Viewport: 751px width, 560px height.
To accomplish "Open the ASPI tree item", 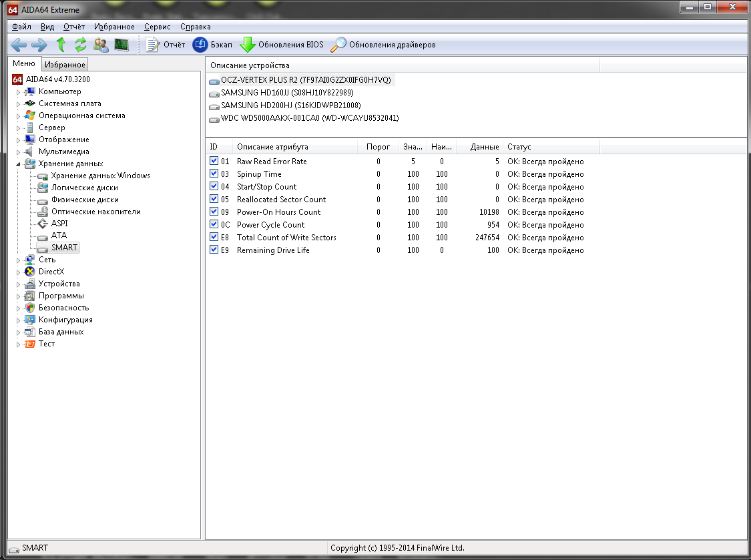I will coord(59,223).
